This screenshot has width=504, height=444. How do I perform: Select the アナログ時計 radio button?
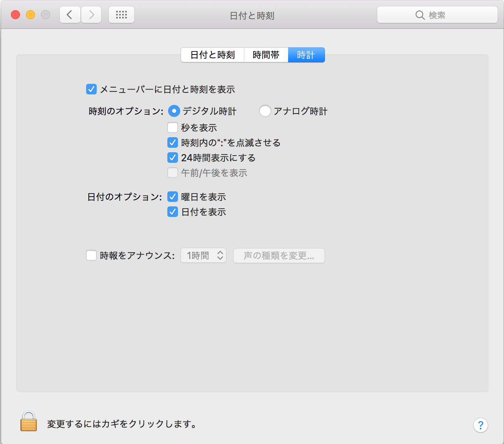click(x=265, y=111)
